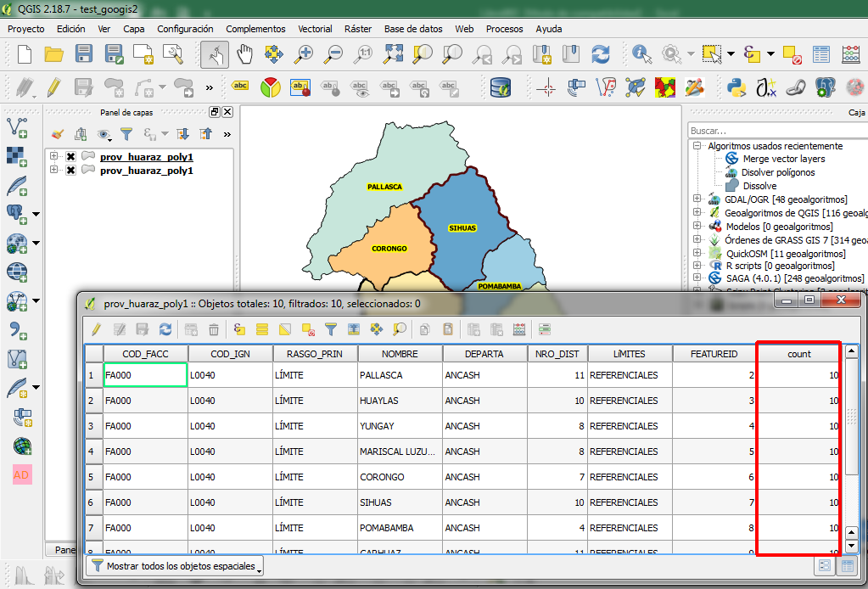Click the Refresh map canvas icon

tap(600, 53)
